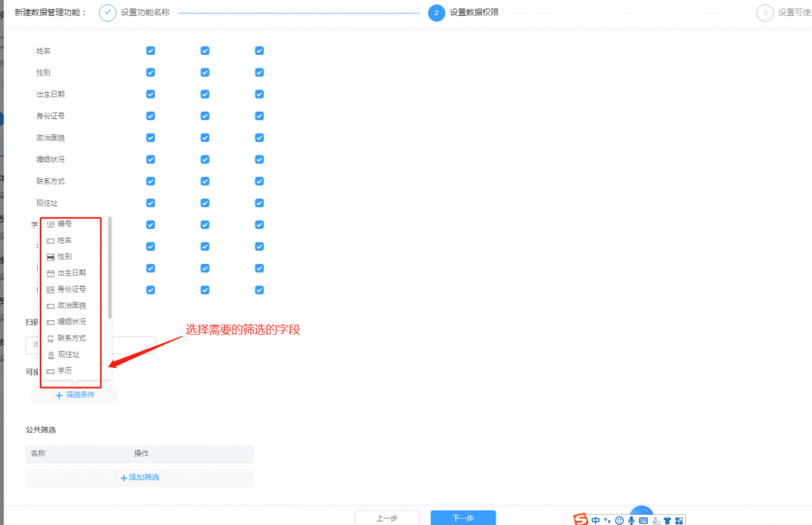Open the dropdown near 可 label
812x525 pixels.
coord(145,344)
